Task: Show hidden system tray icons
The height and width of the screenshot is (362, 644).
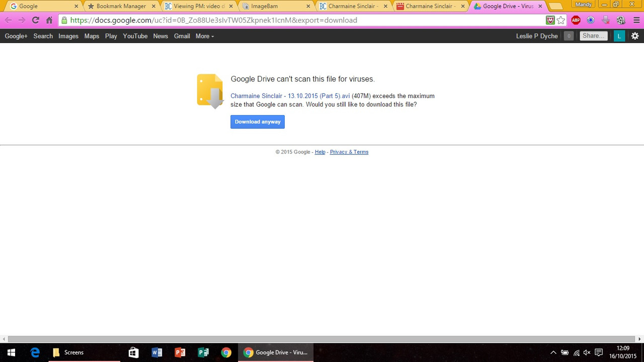Action: coord(553,352)
